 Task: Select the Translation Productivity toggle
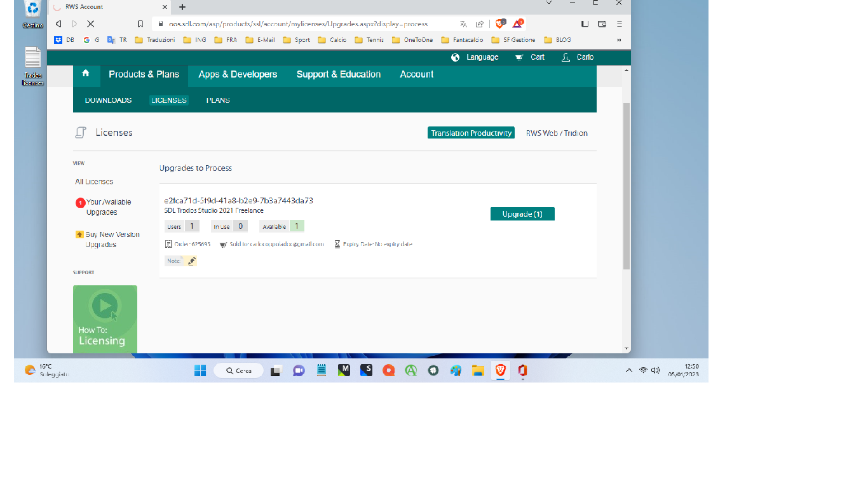point(471,132)
